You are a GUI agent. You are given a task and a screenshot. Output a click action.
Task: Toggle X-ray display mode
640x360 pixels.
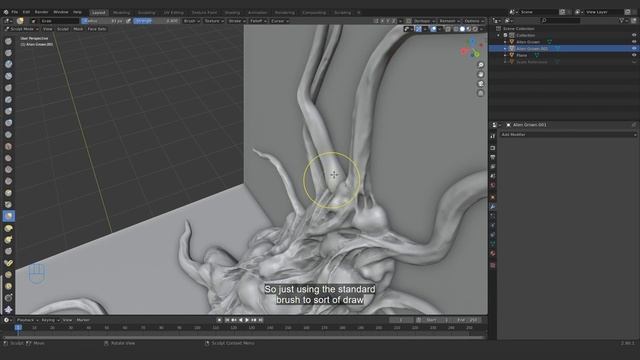click(448, 29)
